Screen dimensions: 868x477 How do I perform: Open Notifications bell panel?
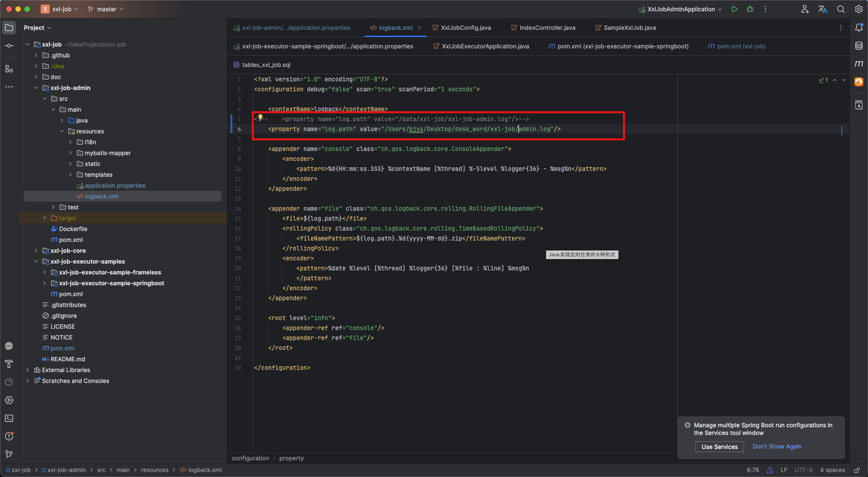coord(859,28)
